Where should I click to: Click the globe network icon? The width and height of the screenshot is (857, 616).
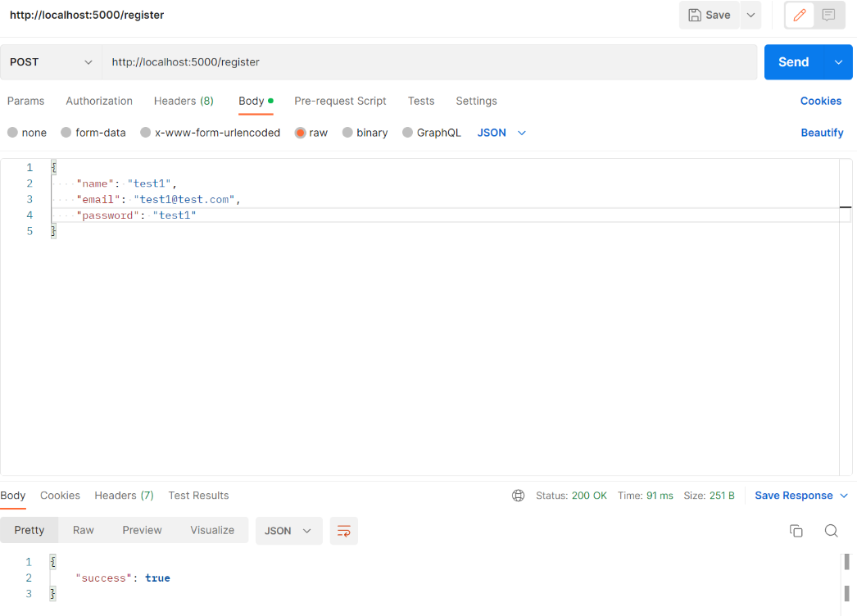[518, 496]
